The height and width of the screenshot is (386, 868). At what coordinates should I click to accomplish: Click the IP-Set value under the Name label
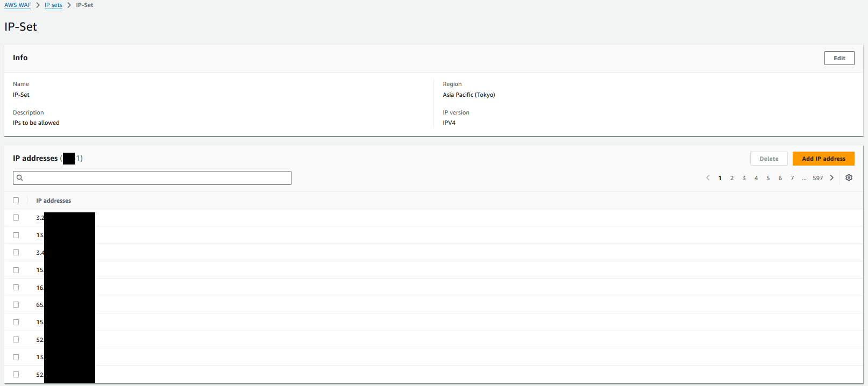coord(22,95)
